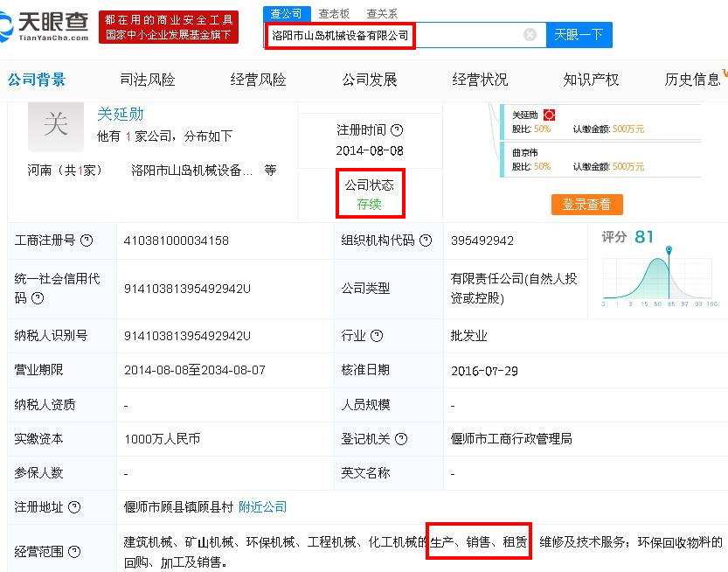Viewport: 728px width, 572px height.
Task: Click the orange 登录查看 button
Action: 586,205
